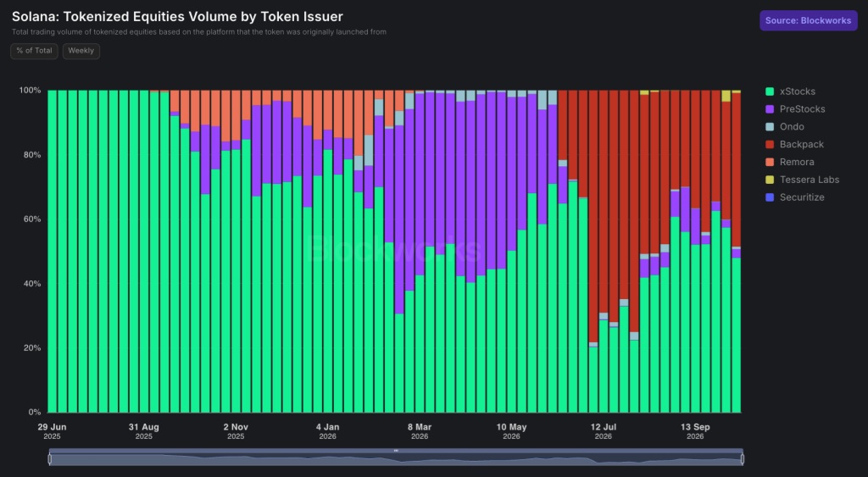Click the Source: Blockworks button
The image size is (868, 477).
point(808,20)
